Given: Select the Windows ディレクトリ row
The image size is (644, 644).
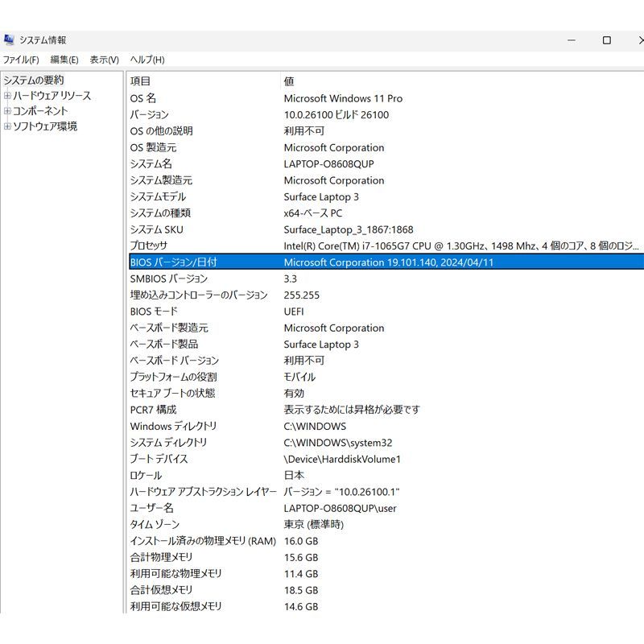Looking at the screenshot, I should 386,426.
